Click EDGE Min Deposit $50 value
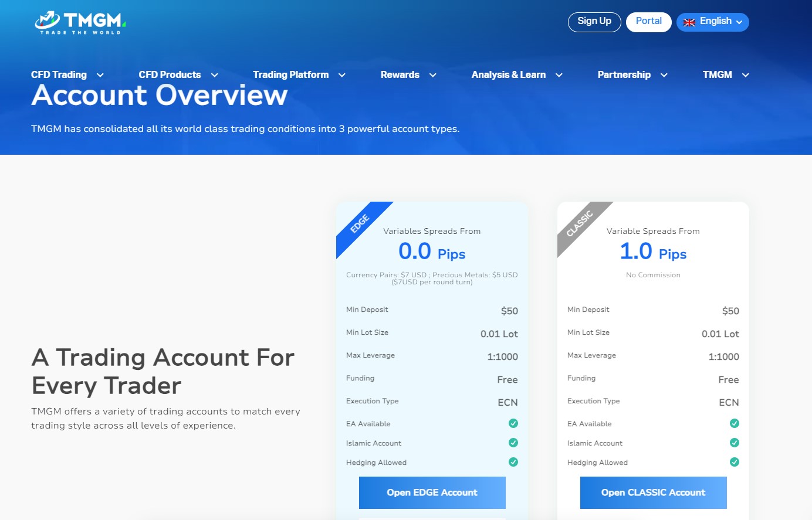The width and height of the screenshot is (812, 520). click(509, 311)
